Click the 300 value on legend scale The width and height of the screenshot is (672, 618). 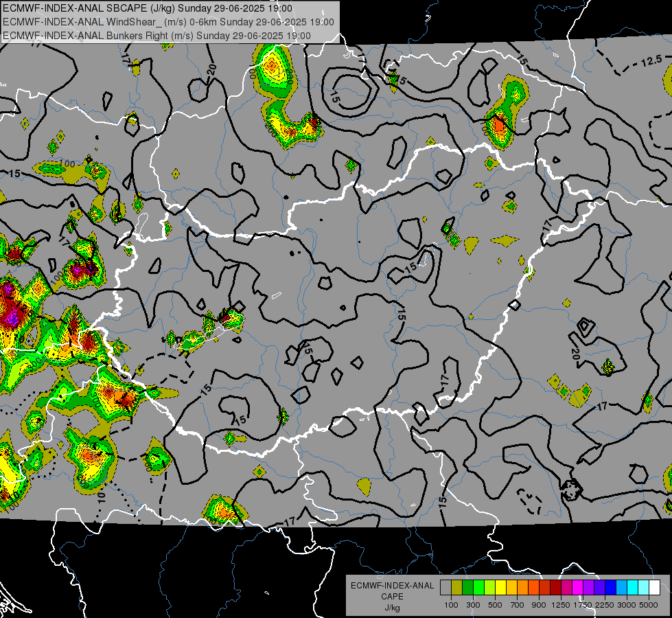click(473, 605)
